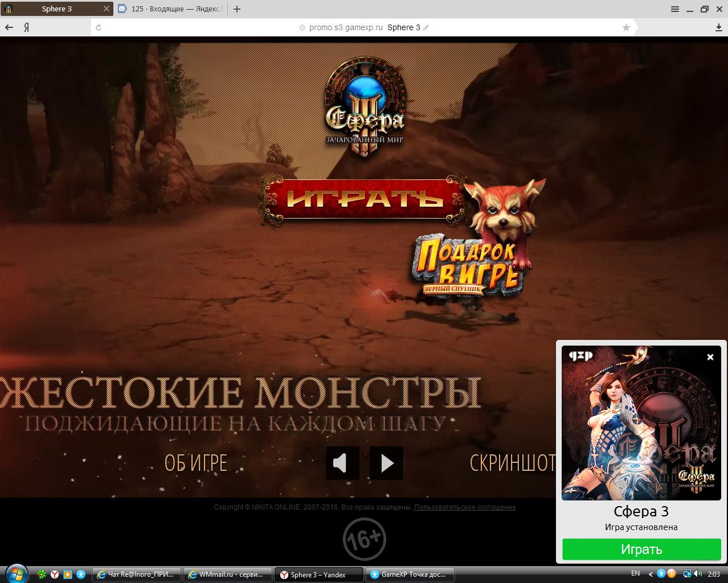Screen dimensions: 728x583
Task: Expand hidden tray icons arrow
Action: tap(651, 574)
